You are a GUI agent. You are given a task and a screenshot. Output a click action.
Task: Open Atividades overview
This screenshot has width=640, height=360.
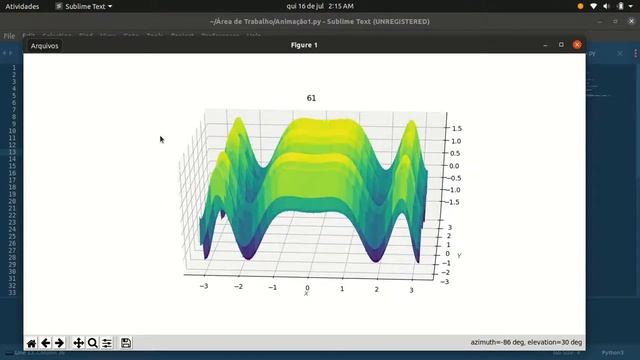coord(22,6)
